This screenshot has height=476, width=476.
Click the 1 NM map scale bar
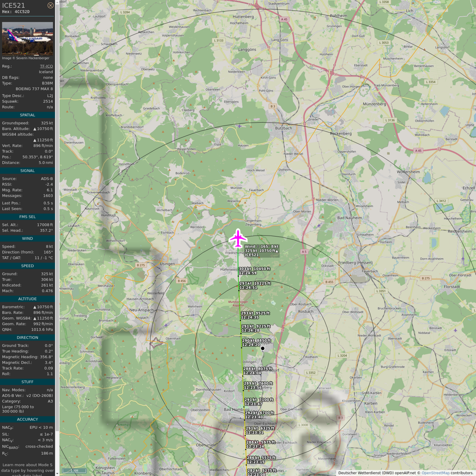coord(74,471)
